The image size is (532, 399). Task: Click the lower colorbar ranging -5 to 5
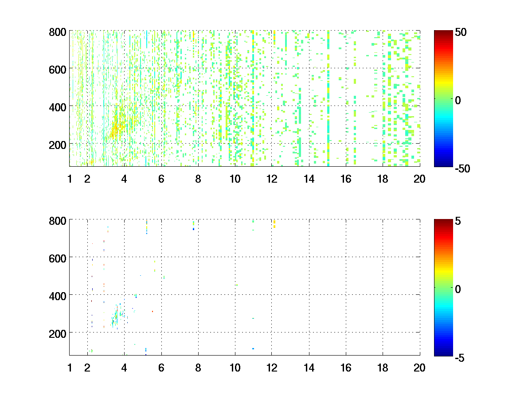(443, 287)
